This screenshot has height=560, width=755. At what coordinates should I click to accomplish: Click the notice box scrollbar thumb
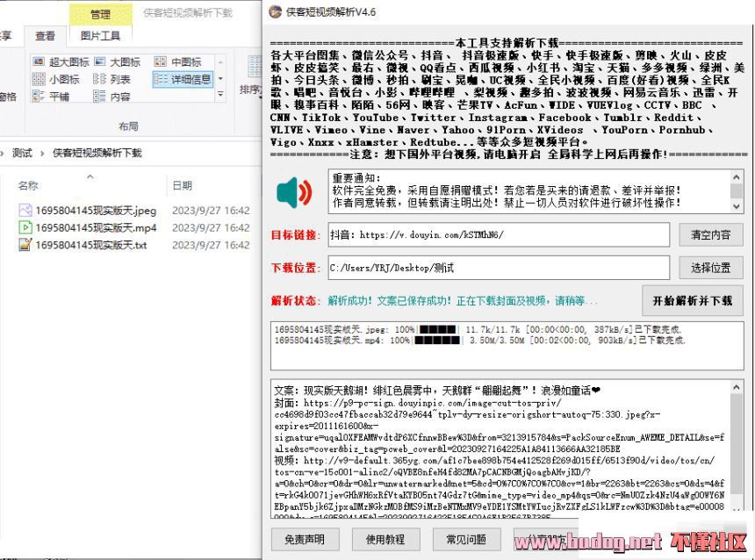click(737, 190)
